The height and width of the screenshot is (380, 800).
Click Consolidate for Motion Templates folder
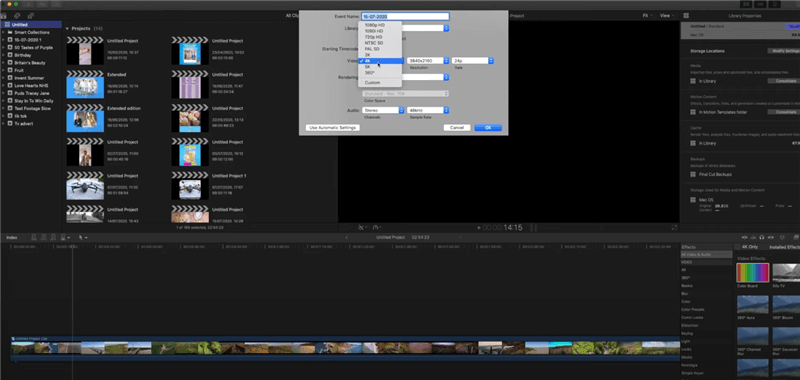tap(783, 112)
